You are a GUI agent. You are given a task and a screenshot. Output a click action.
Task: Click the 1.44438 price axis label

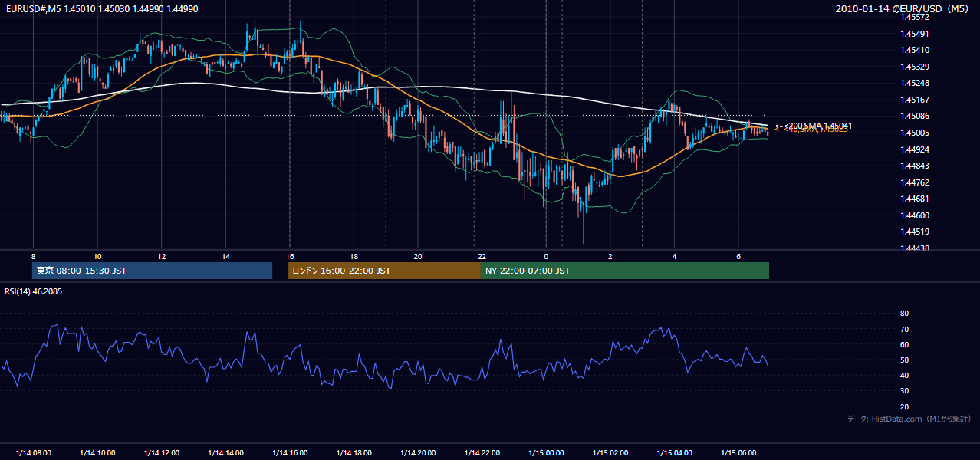(915, 248)
